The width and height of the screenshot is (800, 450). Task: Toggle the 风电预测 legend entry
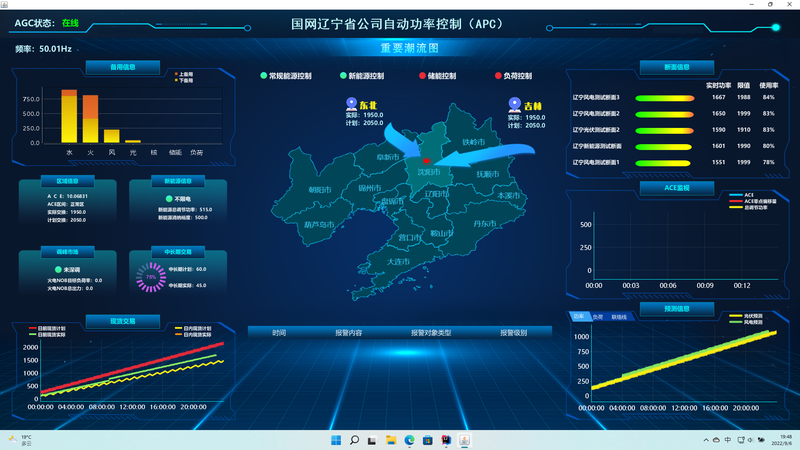(746, 322)
